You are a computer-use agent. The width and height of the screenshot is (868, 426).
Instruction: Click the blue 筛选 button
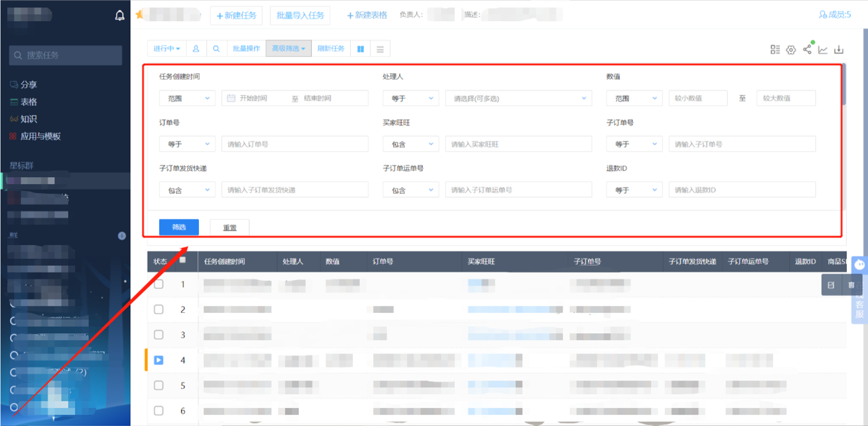(179, 227)
